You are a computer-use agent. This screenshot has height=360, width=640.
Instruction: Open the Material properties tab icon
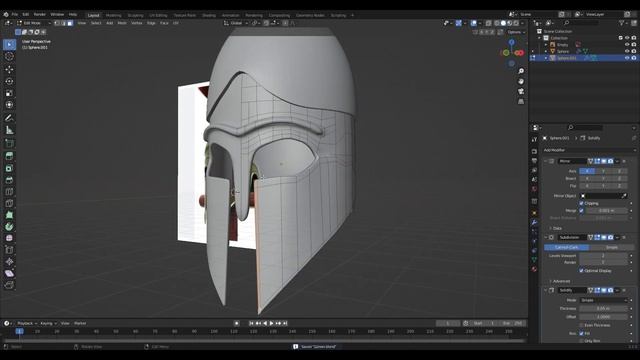point(534,269)
